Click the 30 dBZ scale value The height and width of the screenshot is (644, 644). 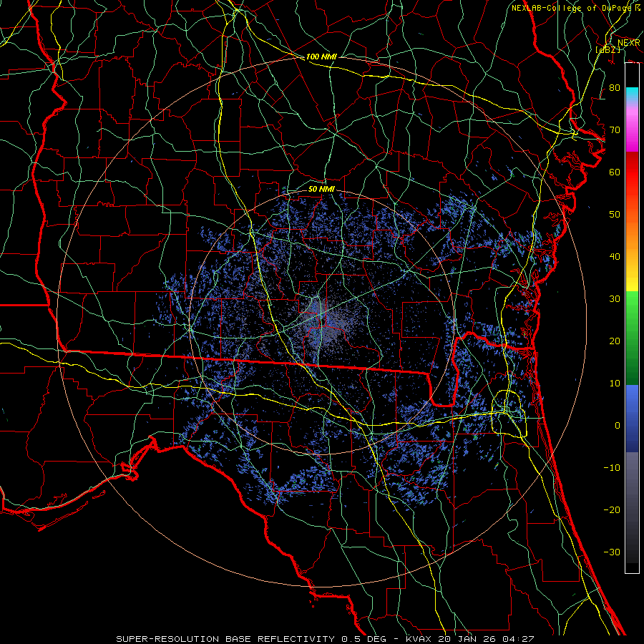pos(615,299)
